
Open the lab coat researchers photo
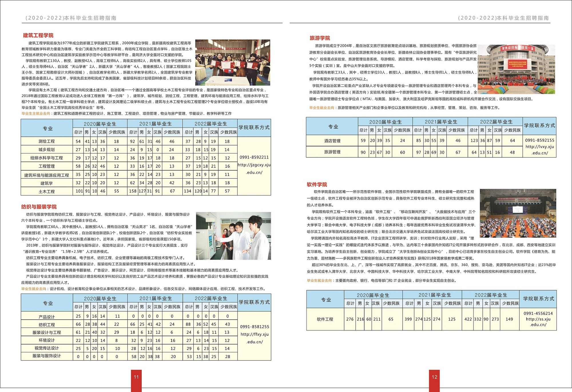pyautogui.click(x=233, y=236)
